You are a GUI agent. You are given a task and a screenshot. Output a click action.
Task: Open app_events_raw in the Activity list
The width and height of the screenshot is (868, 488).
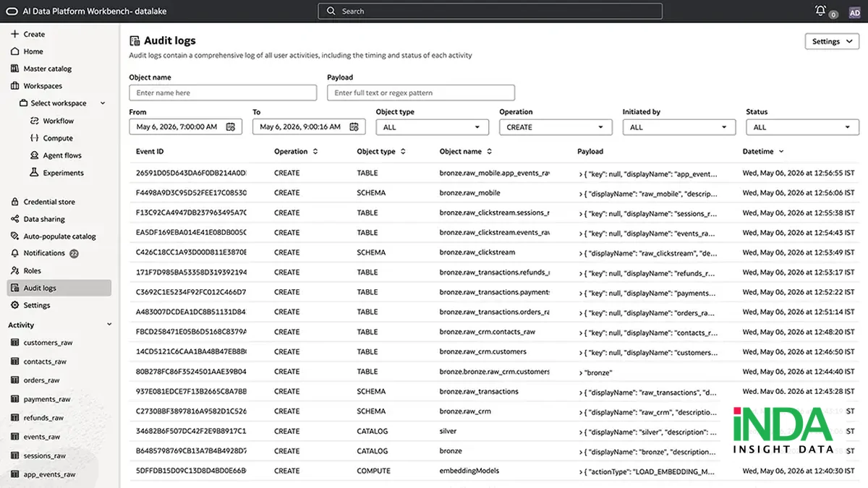coord(49,474)
